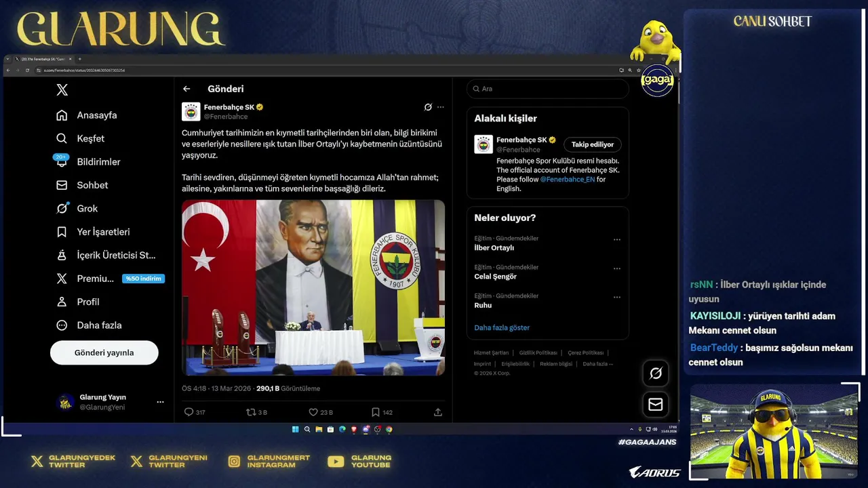Open Profil page icon
Image resolution: width=868 pixels, height=488 pixels.
click(62, 302)
